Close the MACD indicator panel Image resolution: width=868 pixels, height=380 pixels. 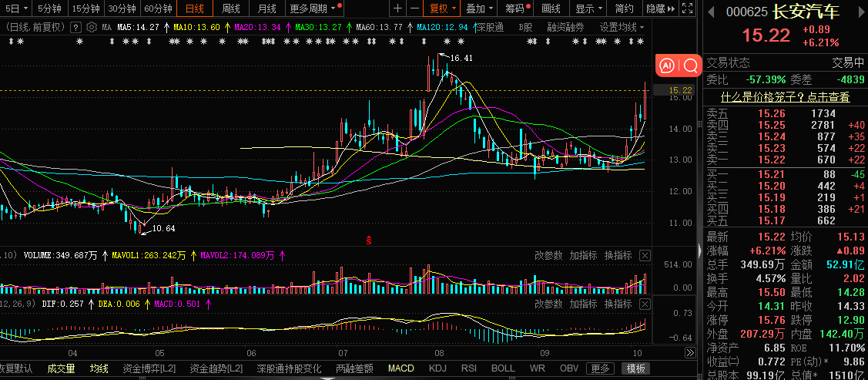[x=645, y=304]
